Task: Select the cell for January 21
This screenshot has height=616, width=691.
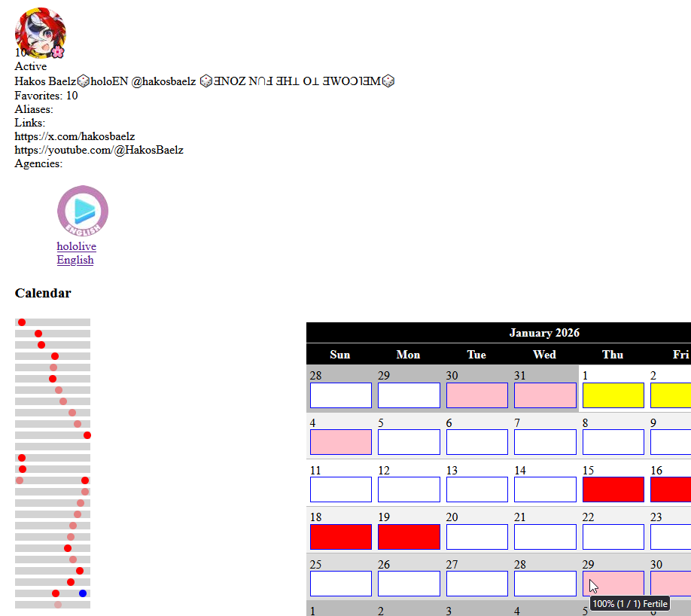Action: 545,537
